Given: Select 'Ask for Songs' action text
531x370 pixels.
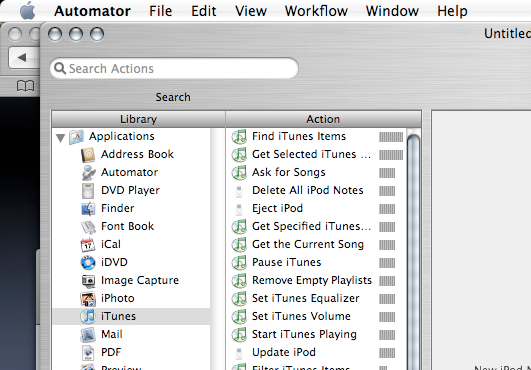Looking at the screenshot, I should pyautogui.click(x=289, y=172).
